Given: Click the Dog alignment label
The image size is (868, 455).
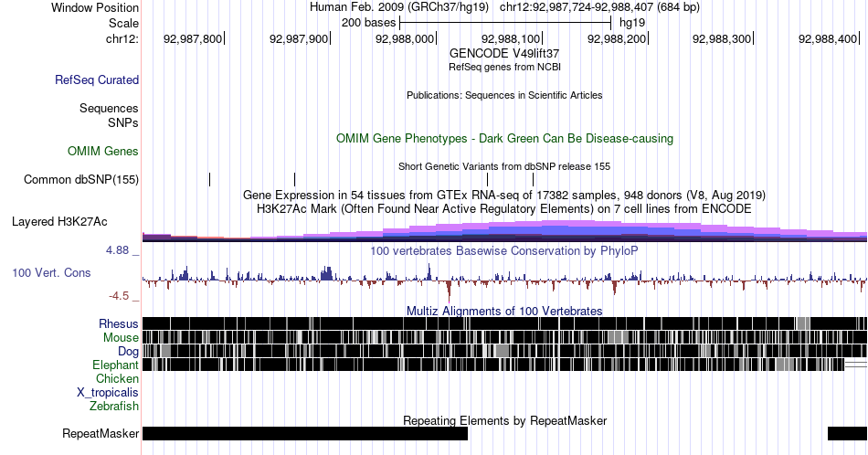Looking at the screenshot, I should (129, 352).
